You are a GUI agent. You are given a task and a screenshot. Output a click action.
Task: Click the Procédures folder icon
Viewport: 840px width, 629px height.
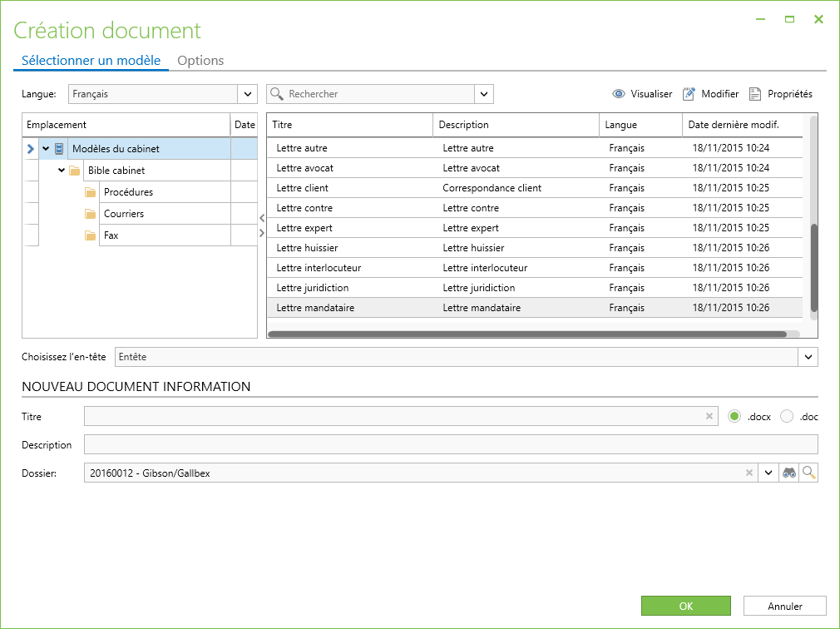pos(91,192)
